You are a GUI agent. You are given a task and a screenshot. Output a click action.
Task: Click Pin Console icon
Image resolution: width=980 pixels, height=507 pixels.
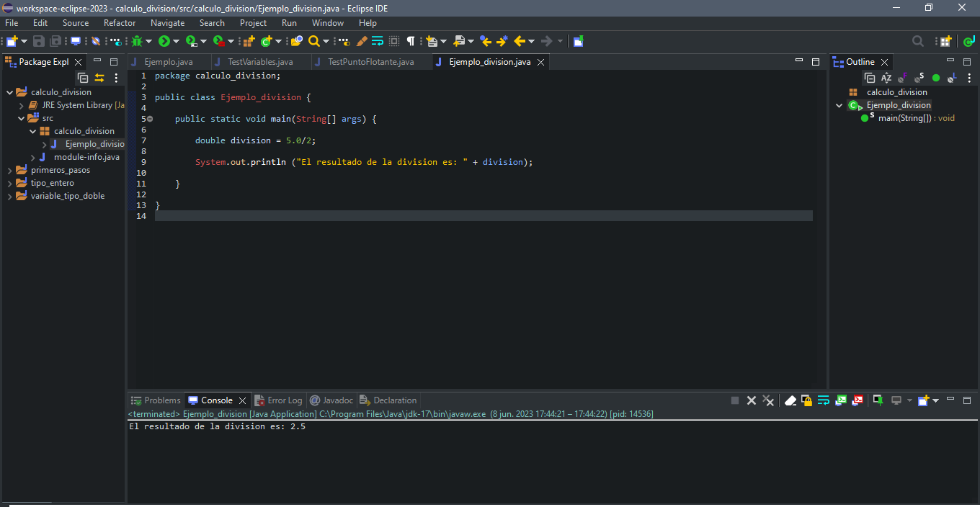[878, 400]
